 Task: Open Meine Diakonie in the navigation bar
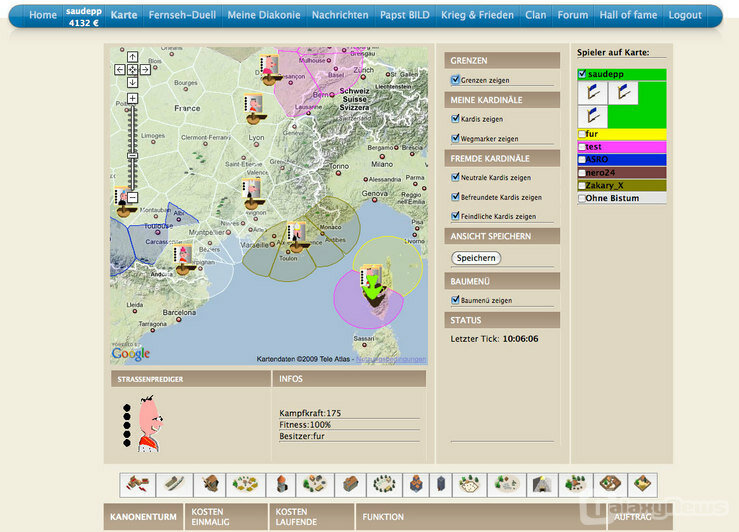point(264,15)
